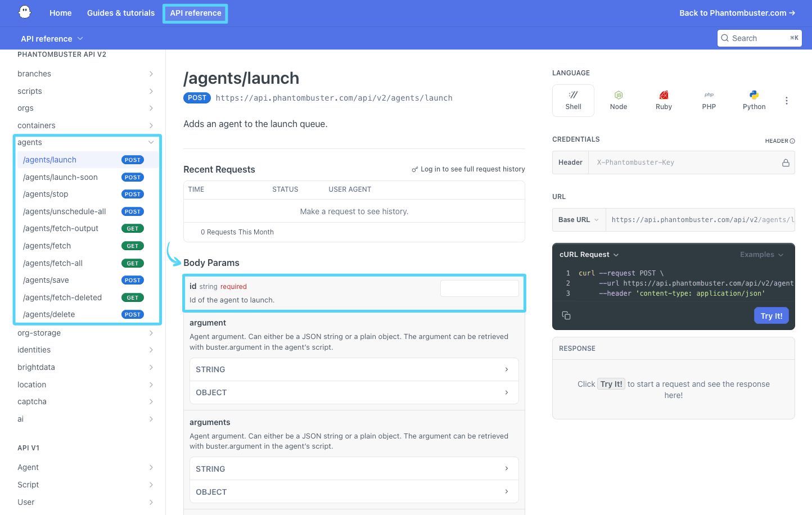Screen dimensions: 812x515
Task: Expand OBJECT option under argument
Action: [354, 392]
